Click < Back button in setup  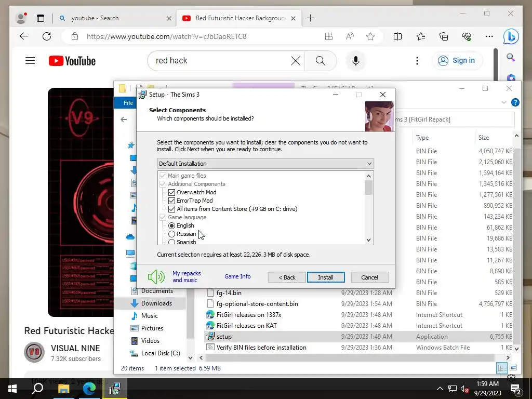coord(287,277)
